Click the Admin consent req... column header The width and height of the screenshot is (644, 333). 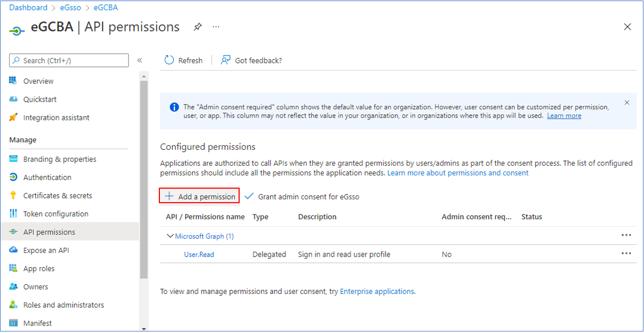477,216
